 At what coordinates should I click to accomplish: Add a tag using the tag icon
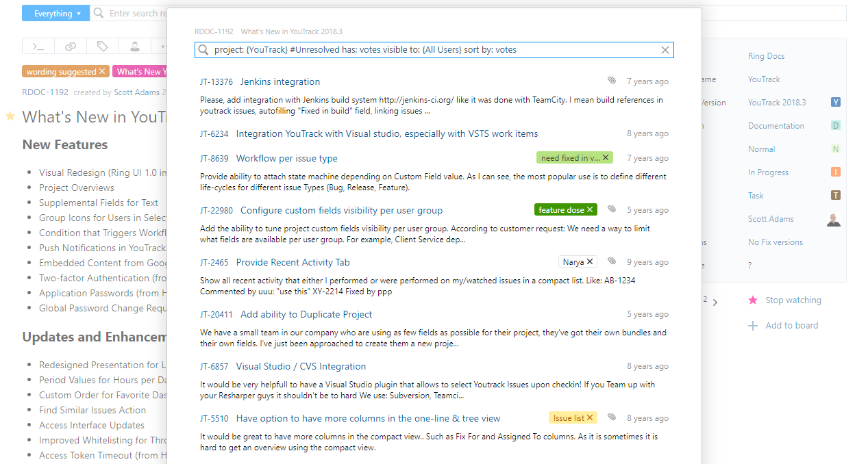(x=101, y=46)
